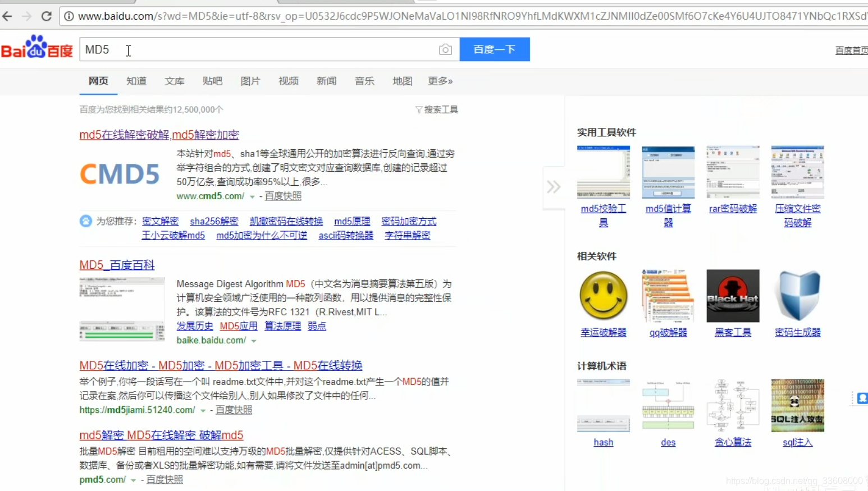Image resolution: width=868 pixels, height=491 pixels.
Task: Switch to the 新闻 tab
Action: (x=326, y=81)
